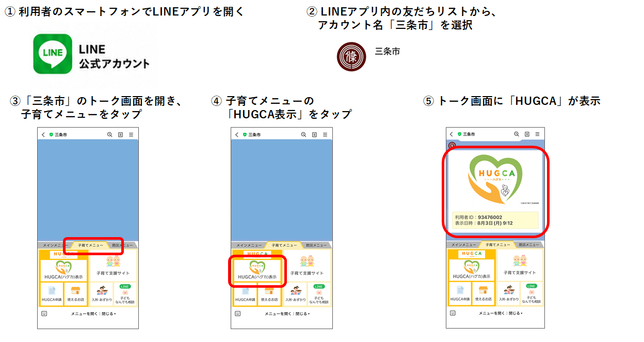The height and width of the screenshot is (342, 644).
Task: Switch to メインメニュー tab in step ④ phone
Action: coord(248,245)
